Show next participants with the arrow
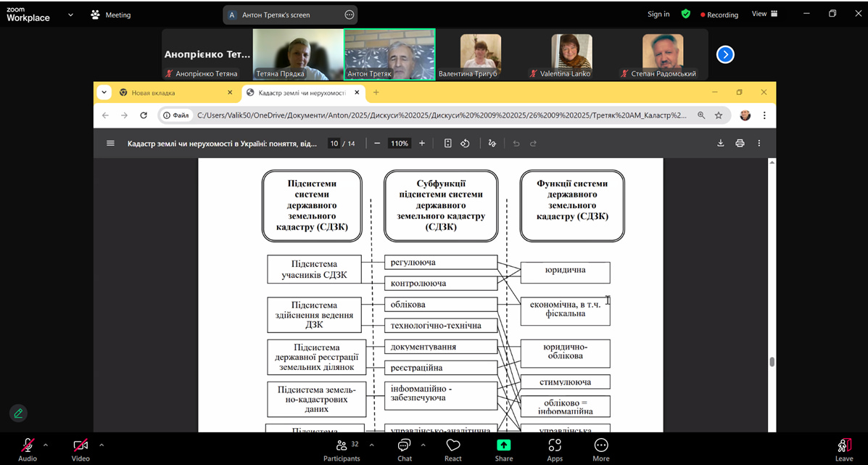This screenshot has width=868, height=465. pyautogui.click(x=725, y=54)
